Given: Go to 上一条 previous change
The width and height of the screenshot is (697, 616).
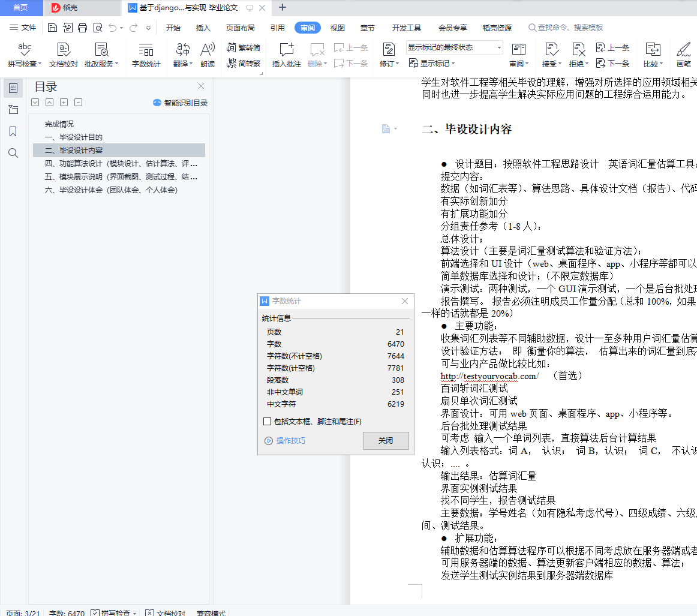Looking at the screenshot, I should 612,47.
